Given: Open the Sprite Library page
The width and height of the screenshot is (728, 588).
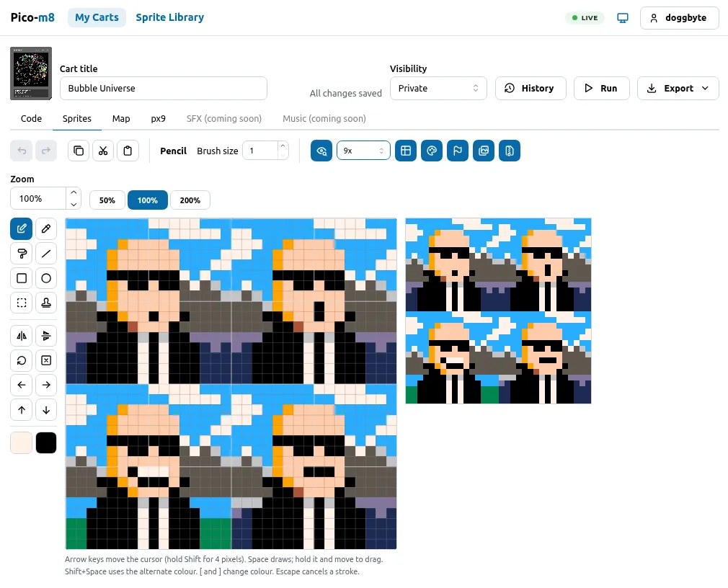Looking at the screenshot, I should point(170,17).
